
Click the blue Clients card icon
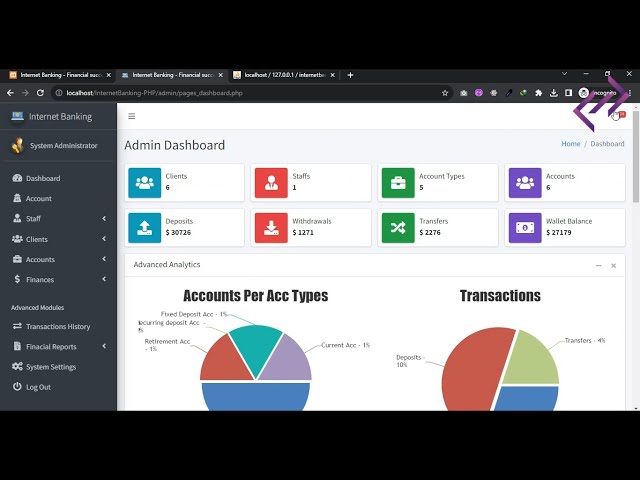click(144, 183)
